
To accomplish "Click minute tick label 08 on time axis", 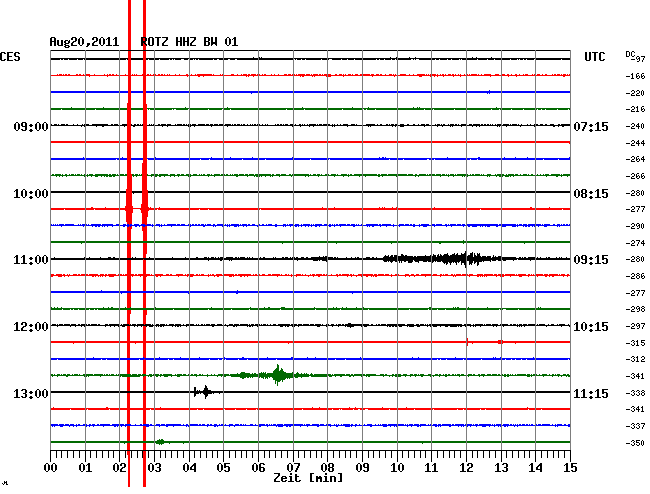I will (x=327, y=468).
